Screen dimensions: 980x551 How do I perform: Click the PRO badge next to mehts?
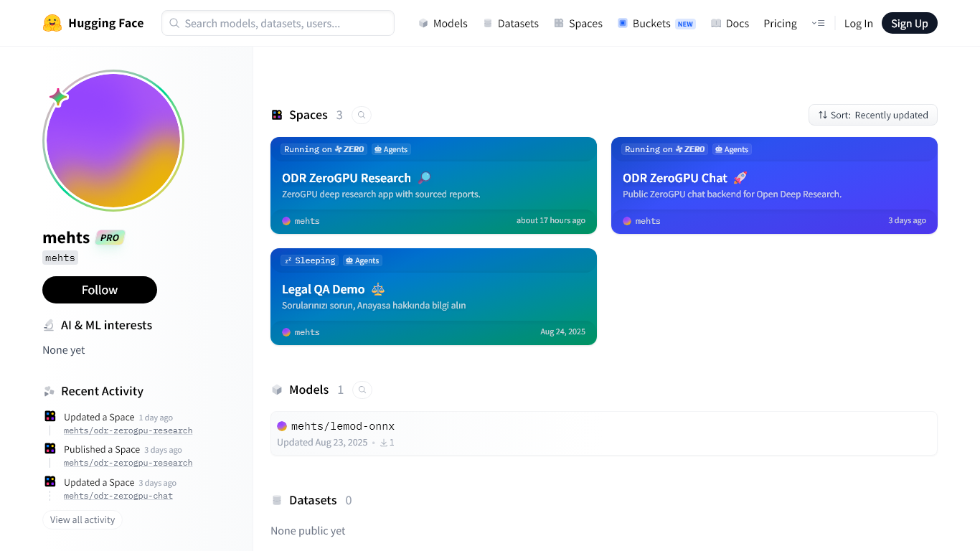coord(110,237)
